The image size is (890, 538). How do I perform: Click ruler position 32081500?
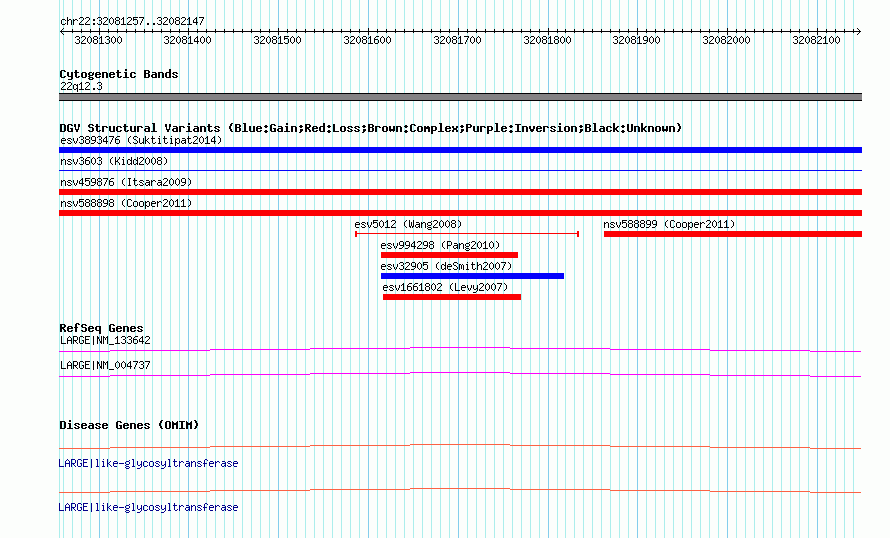point(278,40)
